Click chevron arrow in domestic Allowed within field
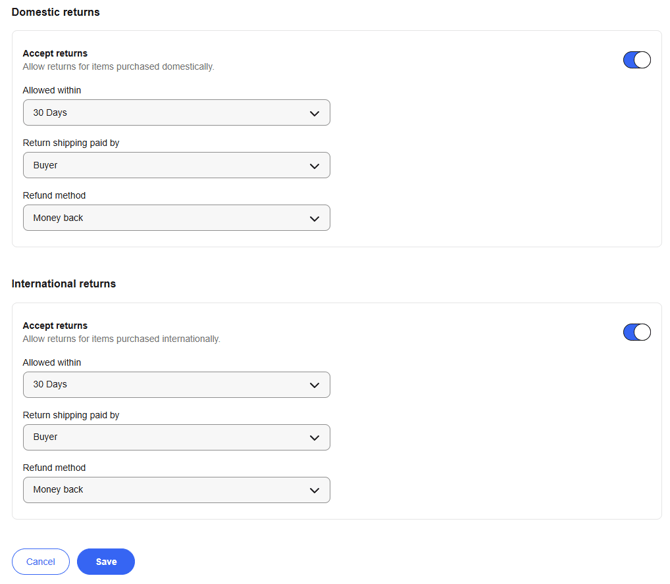The image size is (670, 584). [x=314, y=114]
